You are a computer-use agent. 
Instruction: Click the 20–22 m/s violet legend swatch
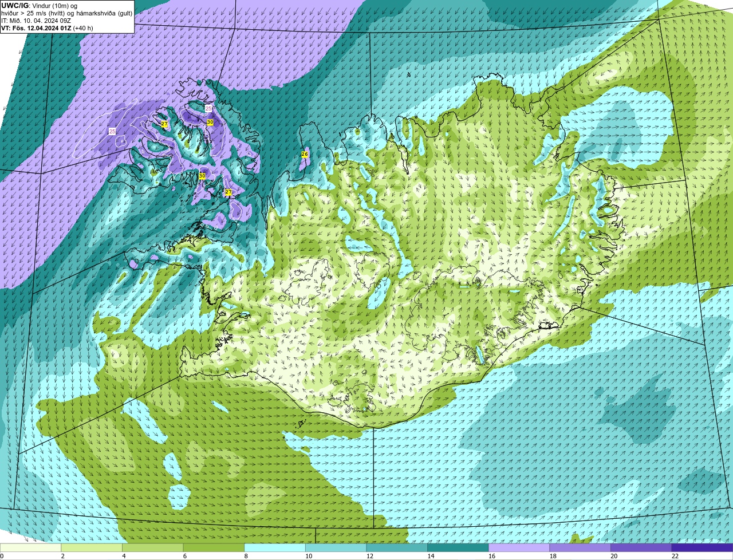(641, 547)
